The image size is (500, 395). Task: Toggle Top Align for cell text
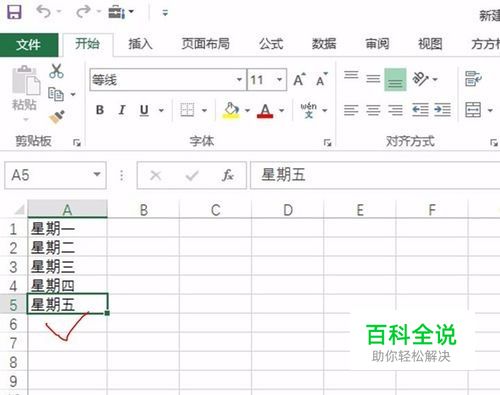(x=351, y=76)
